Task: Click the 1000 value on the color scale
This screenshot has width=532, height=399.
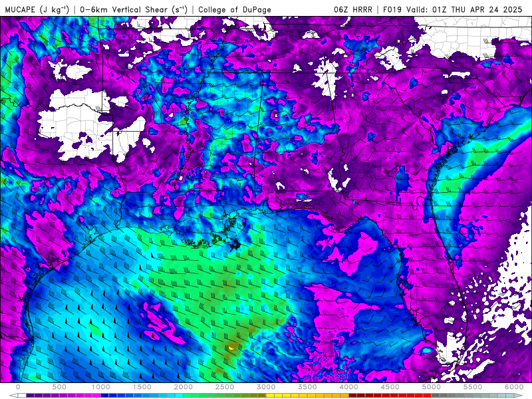Action: pos(101,387)
